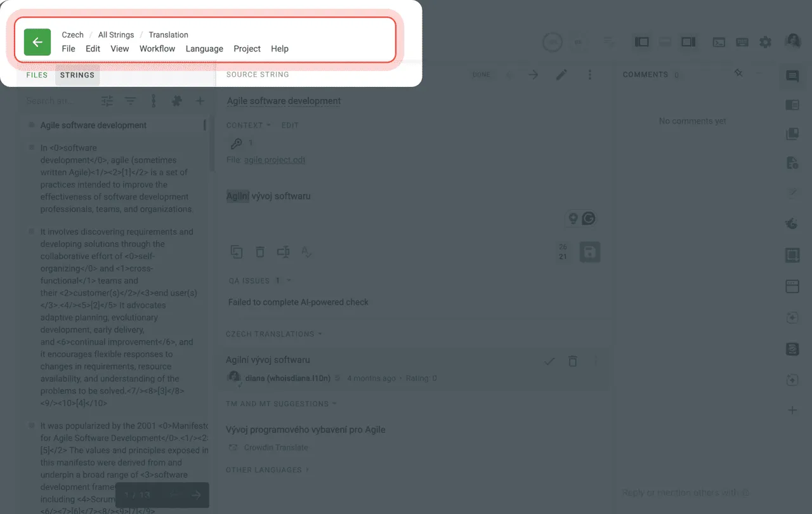Save the translation using the save icon
The image size is (812, 514).
pos(590,252)
